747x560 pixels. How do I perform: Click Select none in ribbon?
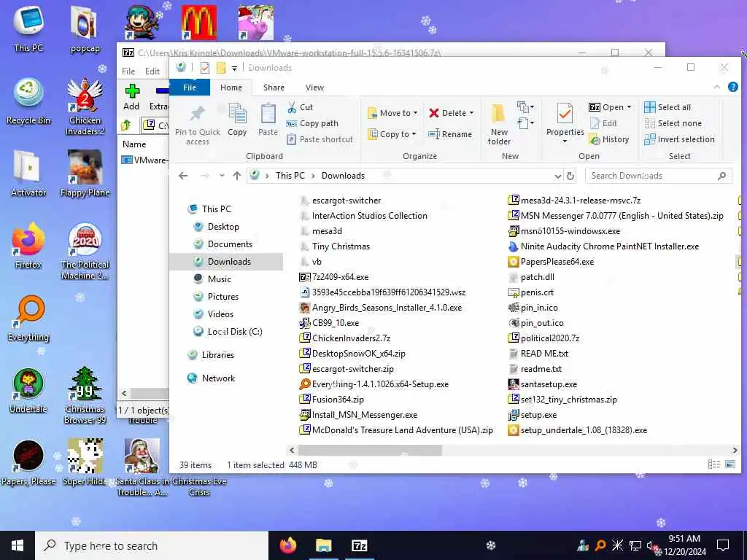673,123
